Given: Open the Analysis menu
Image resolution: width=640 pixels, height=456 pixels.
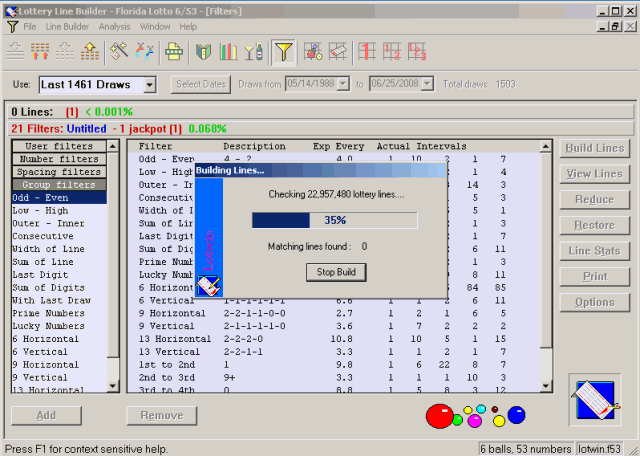Looking at the screenshot, I should pos(114,27).
